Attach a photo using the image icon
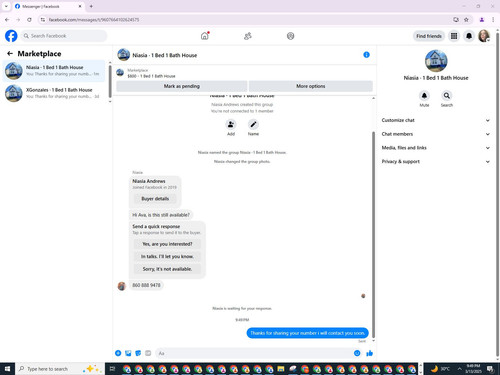Viewport: 500px width, 375px height. coord(128,353)
